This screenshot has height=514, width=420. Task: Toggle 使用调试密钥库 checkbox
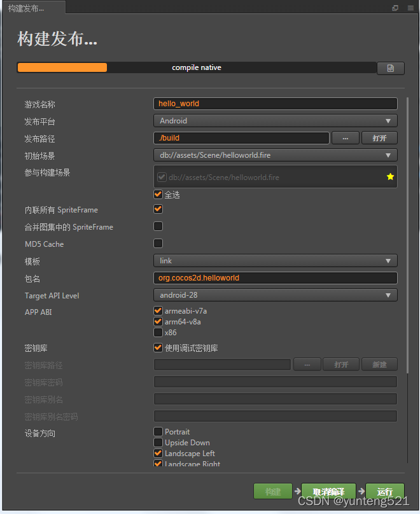pyautogui.click(x=158, y=347)
